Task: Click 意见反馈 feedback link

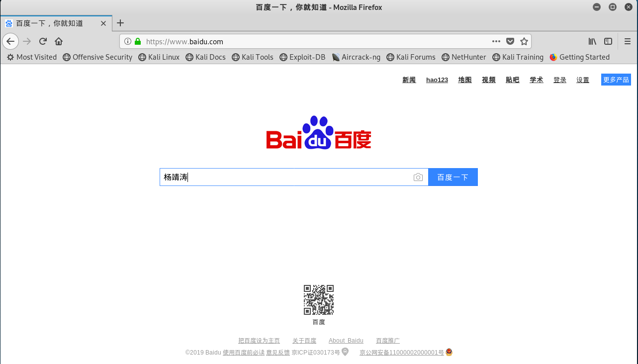Action: point(278,353)
